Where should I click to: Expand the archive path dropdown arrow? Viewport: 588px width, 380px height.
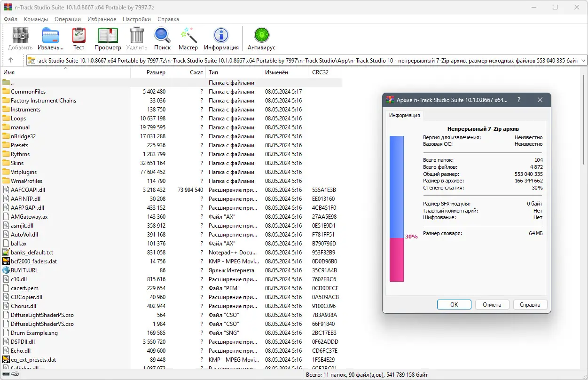(583, 60)
